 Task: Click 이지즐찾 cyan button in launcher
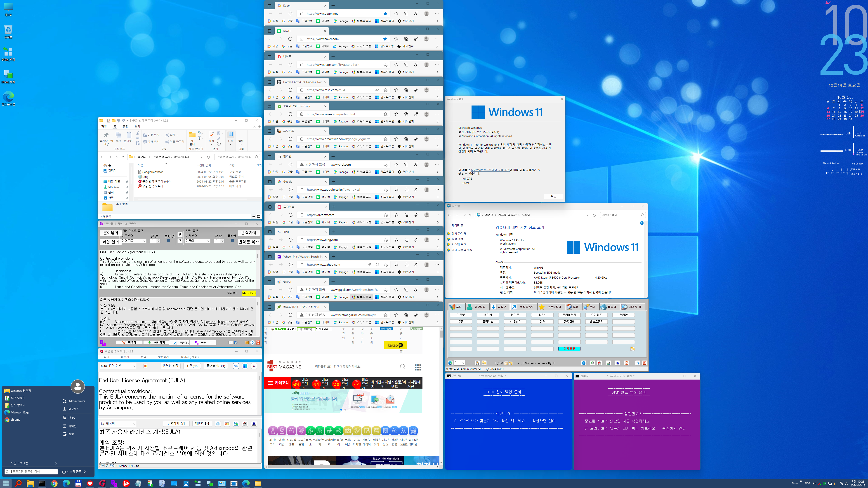coord(569,349)
